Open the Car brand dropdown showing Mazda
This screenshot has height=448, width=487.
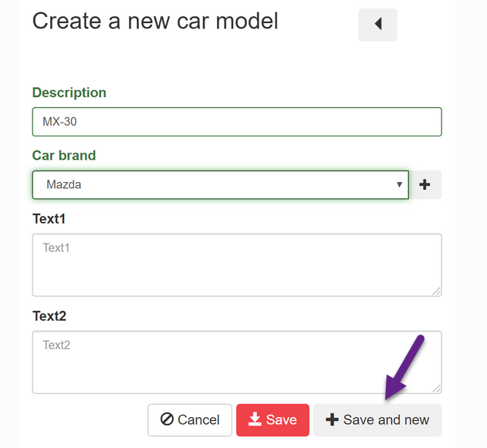click(220, 185)
